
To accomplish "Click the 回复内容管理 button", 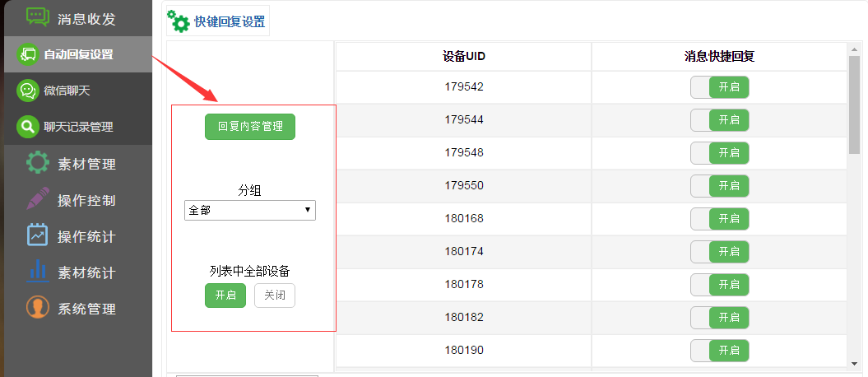I will click(x=250, y=127).
